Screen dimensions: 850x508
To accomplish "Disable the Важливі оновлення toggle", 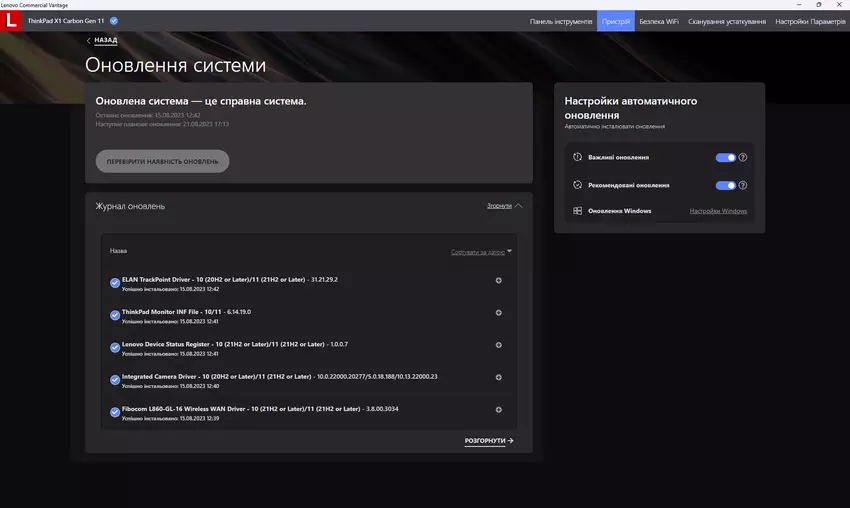I will (725, 158).
